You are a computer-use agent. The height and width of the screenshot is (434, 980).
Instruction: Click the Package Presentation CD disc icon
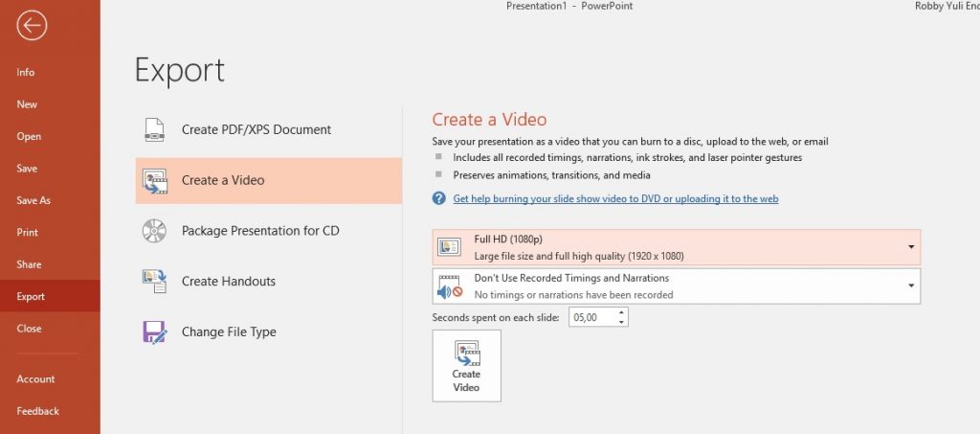(154, 231)
